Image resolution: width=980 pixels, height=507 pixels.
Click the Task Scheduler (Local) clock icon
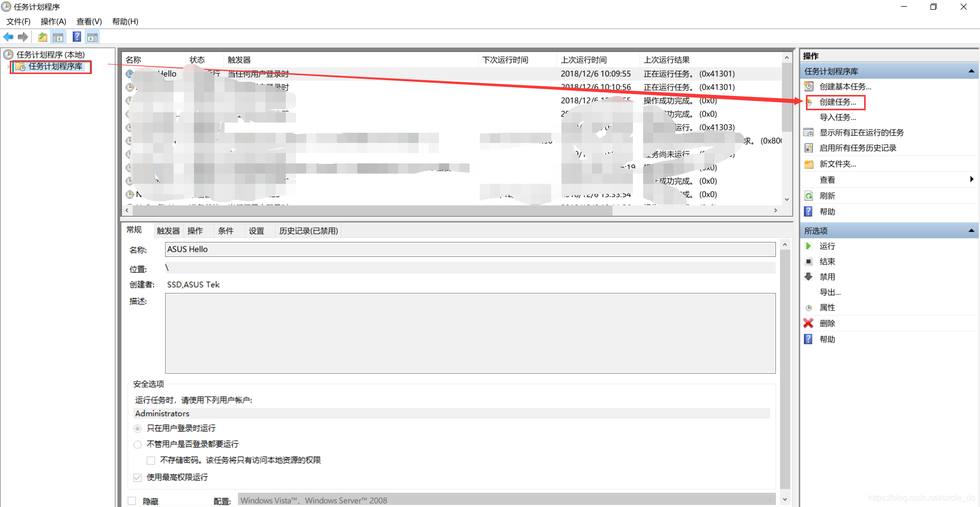(x=8, y=54)
